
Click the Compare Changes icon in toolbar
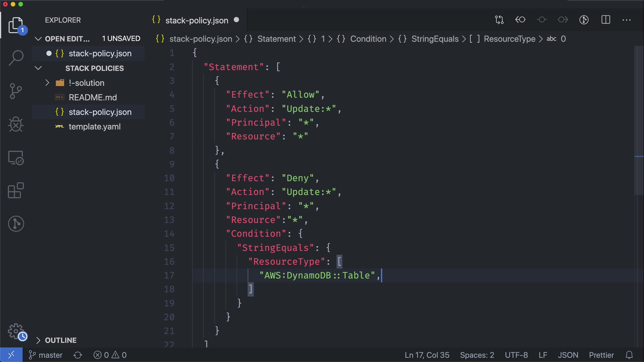click(499, 20)
